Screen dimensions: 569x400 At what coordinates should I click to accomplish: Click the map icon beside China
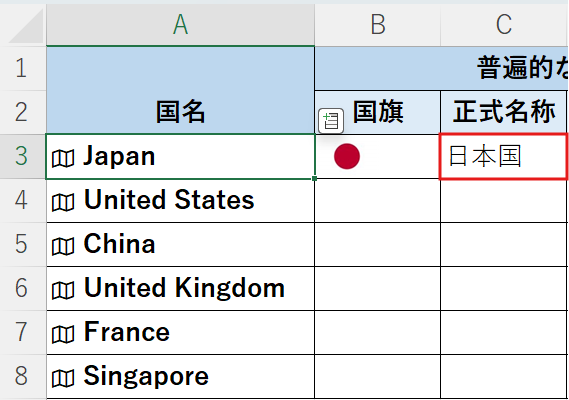(63, 246)
